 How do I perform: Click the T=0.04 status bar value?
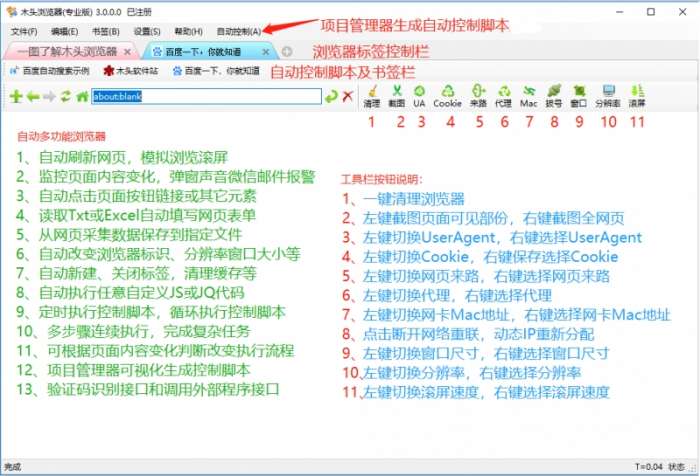click(x=649, y=467)
